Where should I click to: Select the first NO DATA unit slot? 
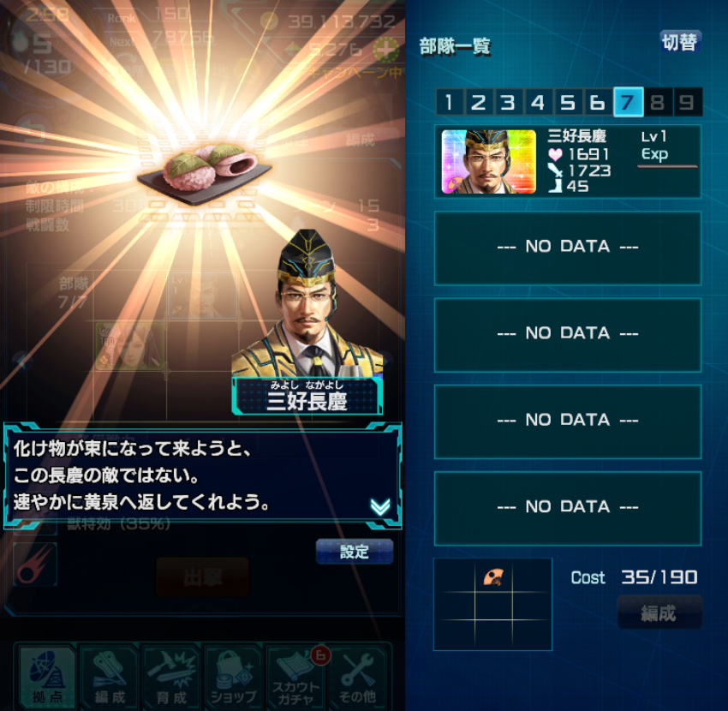pos(567,248)
